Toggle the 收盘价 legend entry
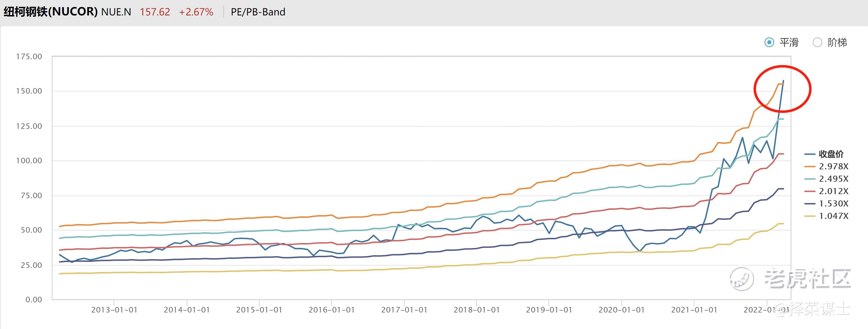This screenshot has height=329, width=868. pos(831,154)
